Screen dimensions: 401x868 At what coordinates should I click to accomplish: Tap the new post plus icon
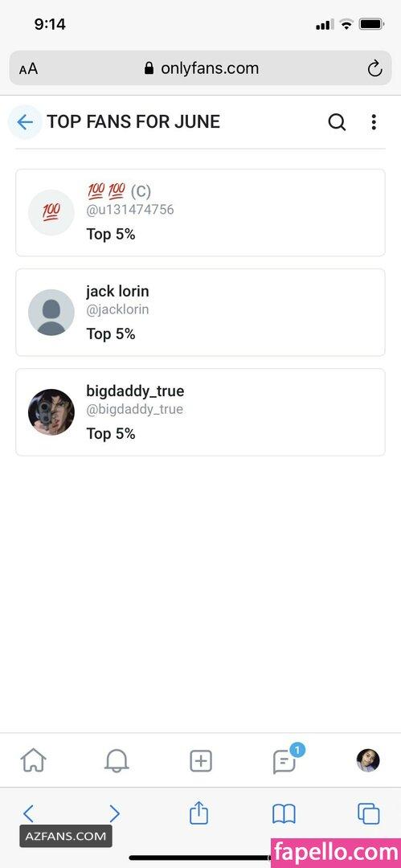coord(201,761)
